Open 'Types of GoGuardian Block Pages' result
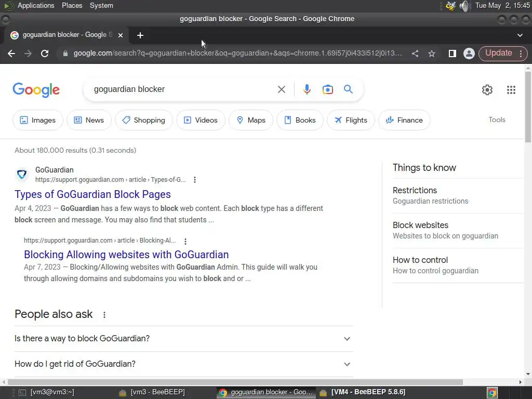This screenshot has height=399, width=532. click(x=92, y=194)
